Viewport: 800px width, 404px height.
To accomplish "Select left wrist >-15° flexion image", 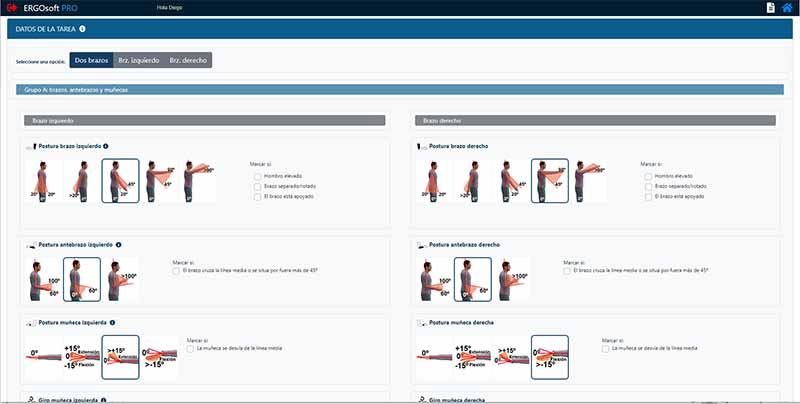I will coord(159,357).
